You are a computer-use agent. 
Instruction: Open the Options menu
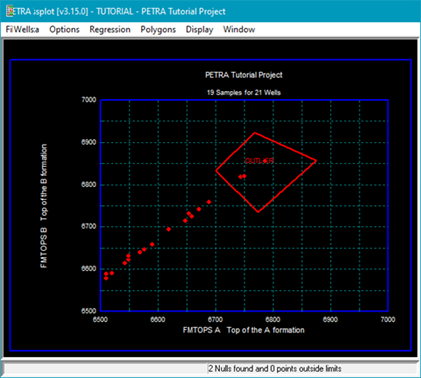pos(64,30)
